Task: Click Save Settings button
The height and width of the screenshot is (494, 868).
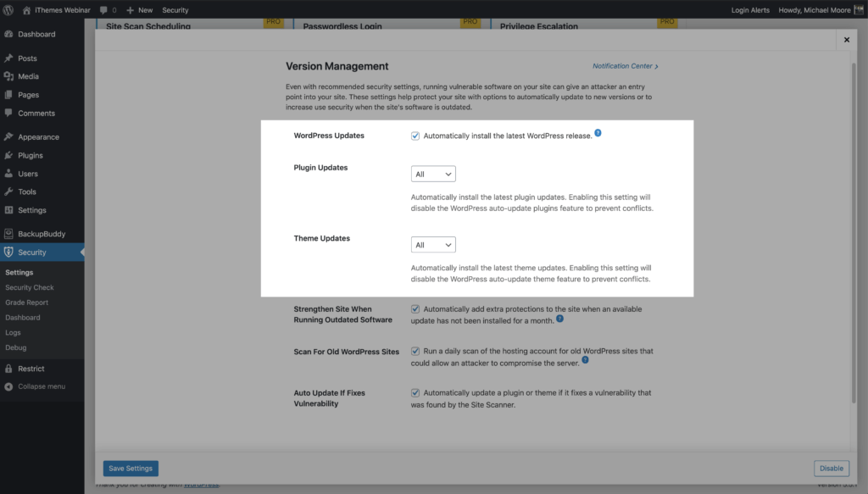Action: coord(131,468)
